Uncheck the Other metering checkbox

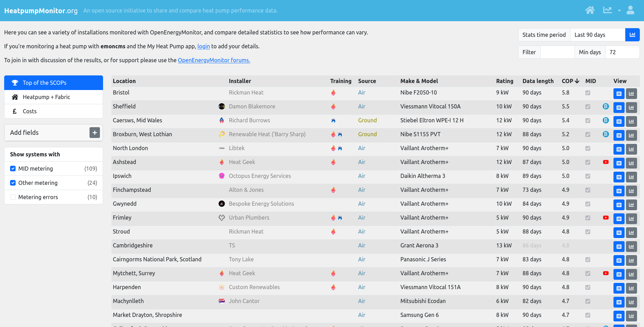tap(13, 183)
